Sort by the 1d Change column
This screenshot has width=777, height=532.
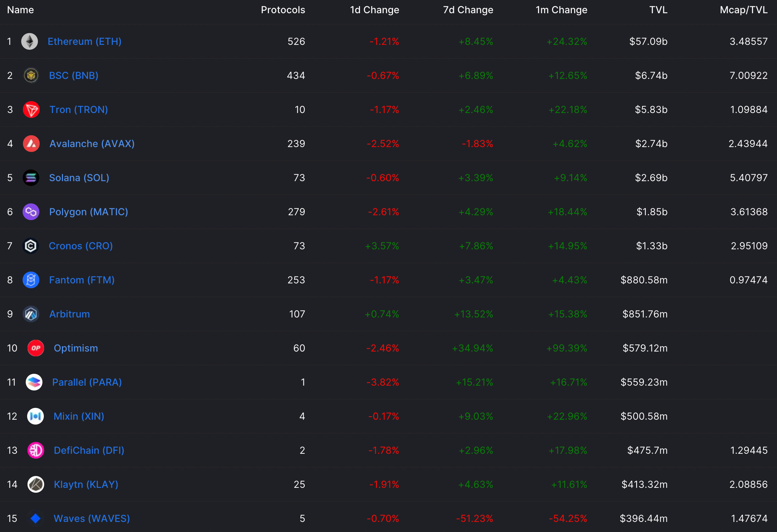[x=374, y=10]
